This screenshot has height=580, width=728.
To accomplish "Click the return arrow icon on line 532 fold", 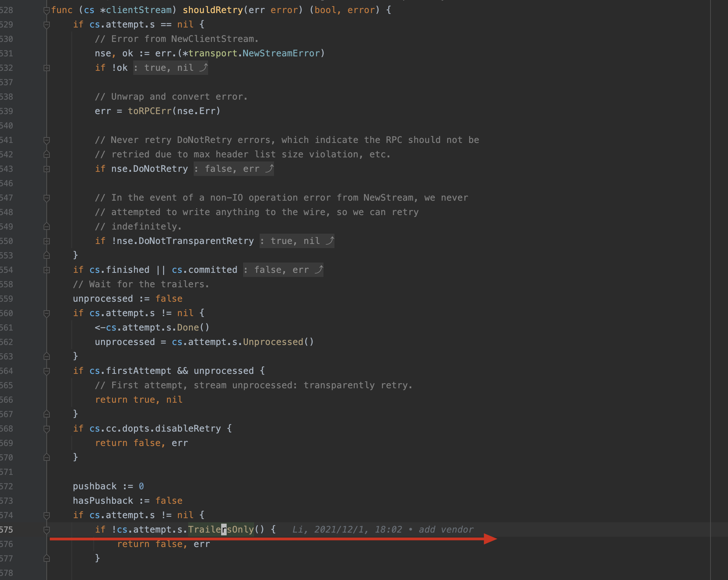I will [x=203, y=68].
